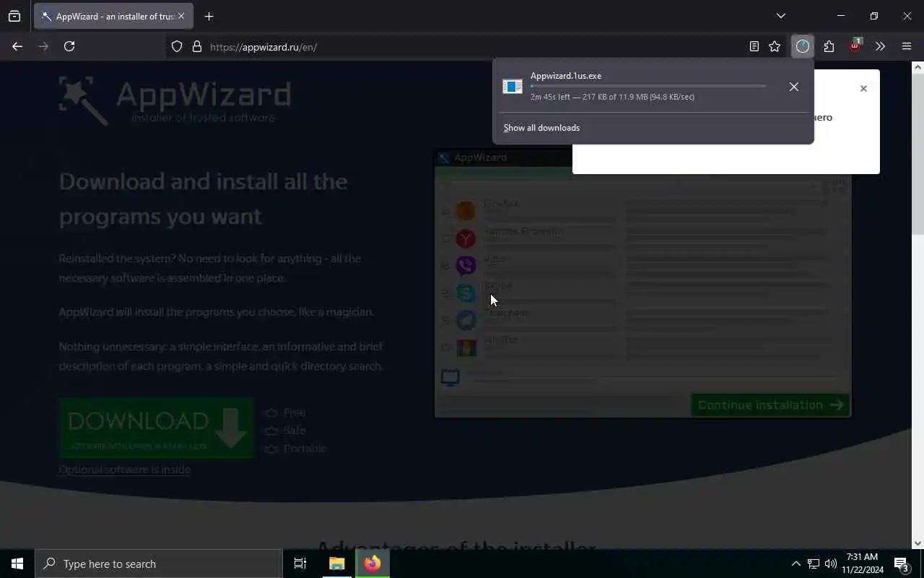The image size is (924, 578).
Task: Click Continue installation button in preview
Action: tap(771, 405)
